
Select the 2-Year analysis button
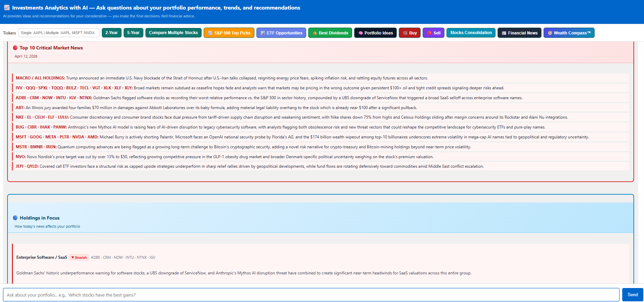[x=111, y=33]
